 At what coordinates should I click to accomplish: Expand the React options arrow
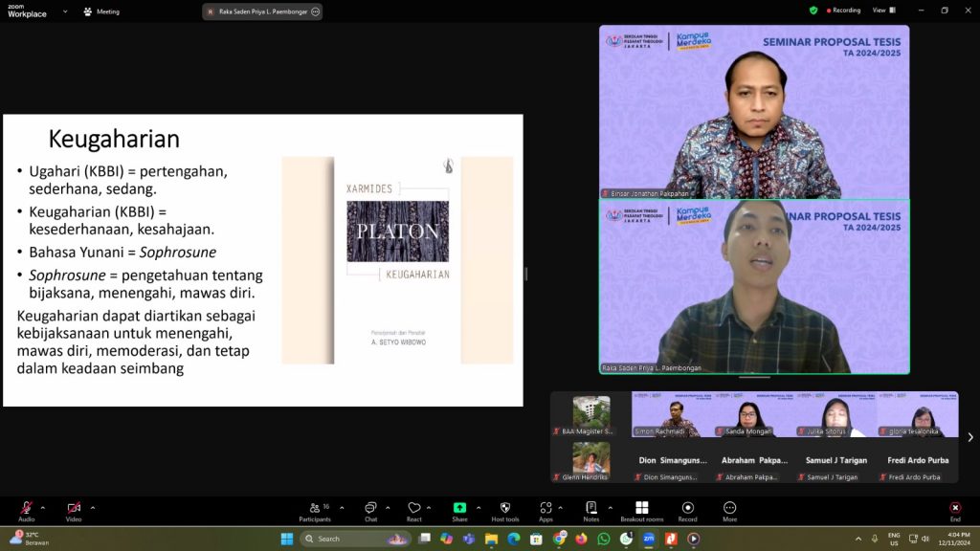(429, 508)
